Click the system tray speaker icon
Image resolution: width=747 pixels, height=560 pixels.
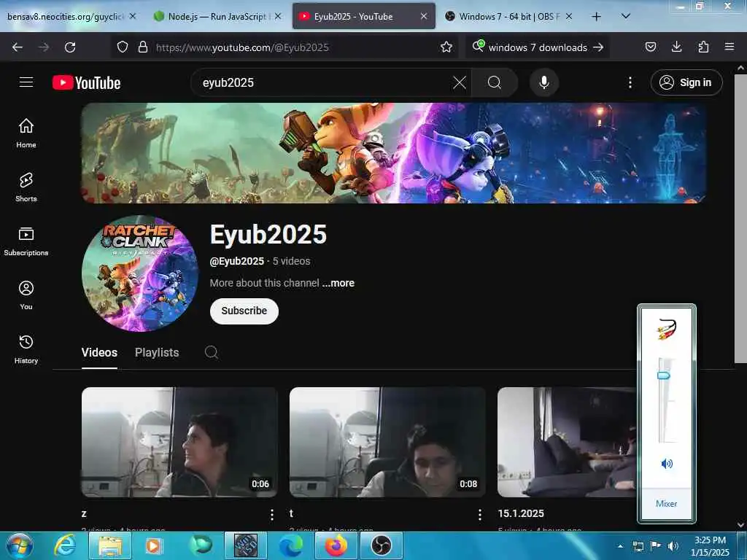point(673,546)
